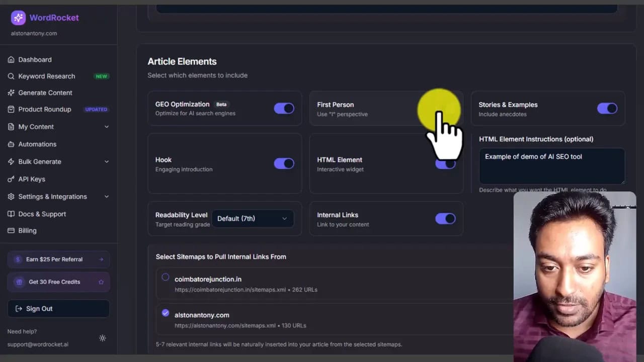Open the Readability Level dropdown
Viewport: 644px width, 362px height.
click(x=253, y=218)
